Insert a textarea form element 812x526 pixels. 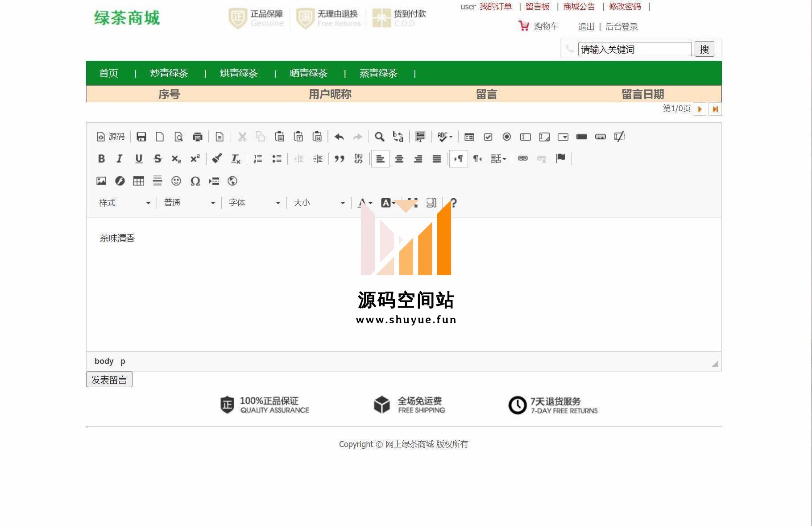coord(544,137)
